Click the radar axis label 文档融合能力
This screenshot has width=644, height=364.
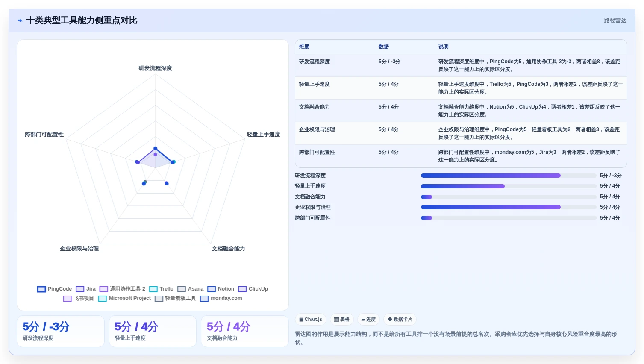tap(228, 249)
